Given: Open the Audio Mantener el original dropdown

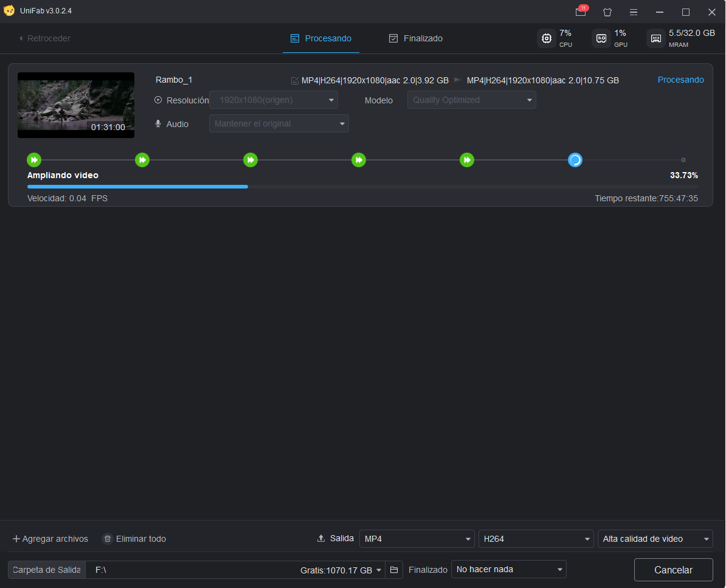Looking at the screenshot, I should coord(279,123).
